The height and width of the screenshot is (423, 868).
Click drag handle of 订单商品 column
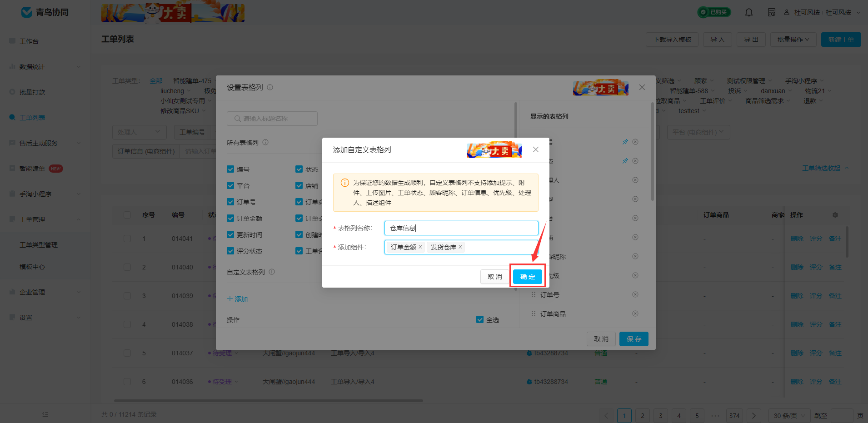[534, 314]
